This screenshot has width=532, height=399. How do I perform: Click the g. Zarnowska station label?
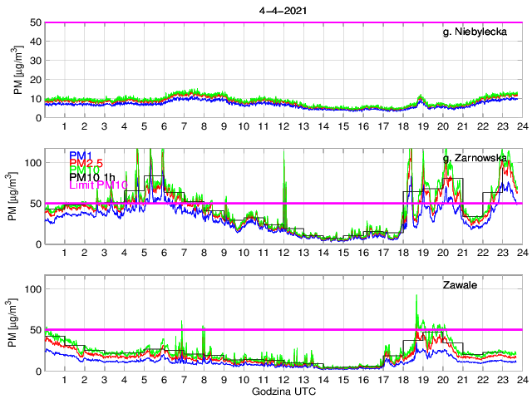[x=475, y=158]
